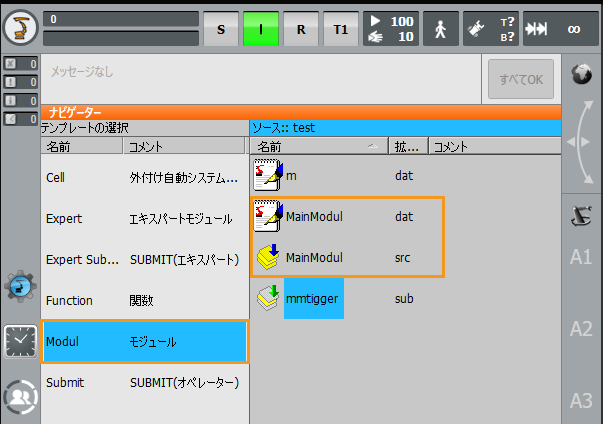Click the globe space mouse coordinate icon
603x424 pixels.
click(x=581, y=74)
